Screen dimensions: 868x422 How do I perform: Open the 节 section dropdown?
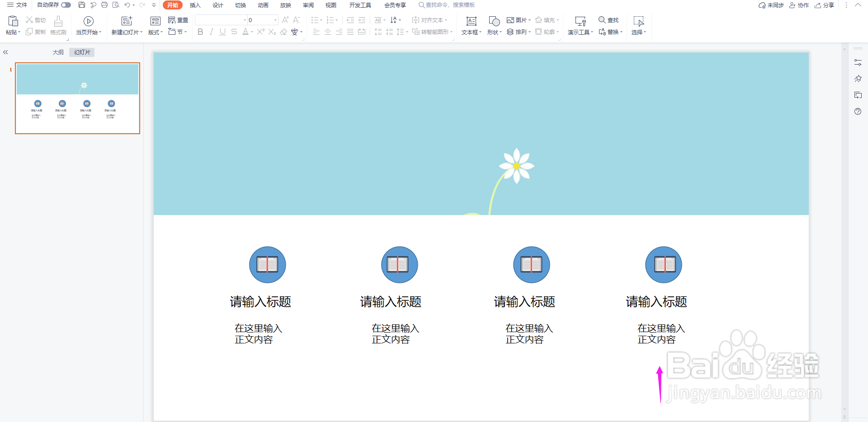coord(178,32)
